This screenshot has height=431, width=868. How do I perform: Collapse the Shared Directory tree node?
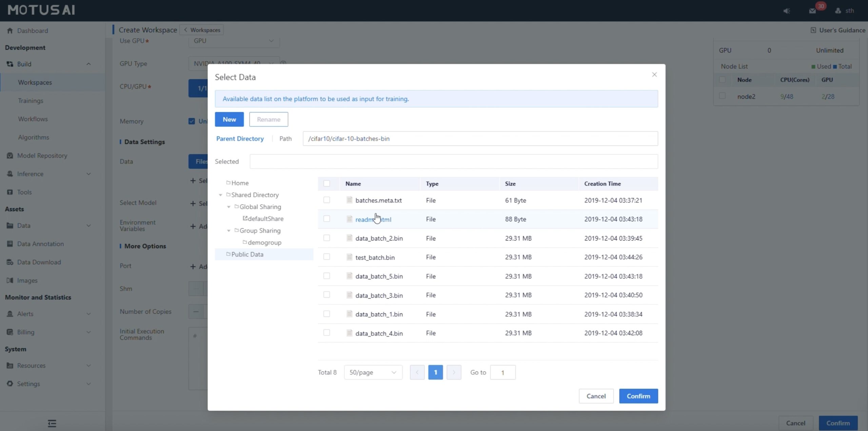tap(220, 195)
